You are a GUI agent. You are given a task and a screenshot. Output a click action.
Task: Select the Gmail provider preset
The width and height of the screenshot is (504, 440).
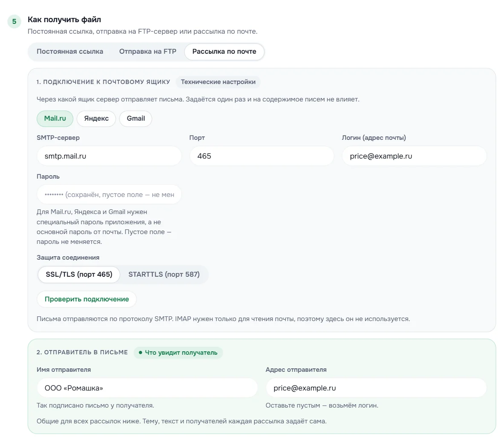[135, 119]
